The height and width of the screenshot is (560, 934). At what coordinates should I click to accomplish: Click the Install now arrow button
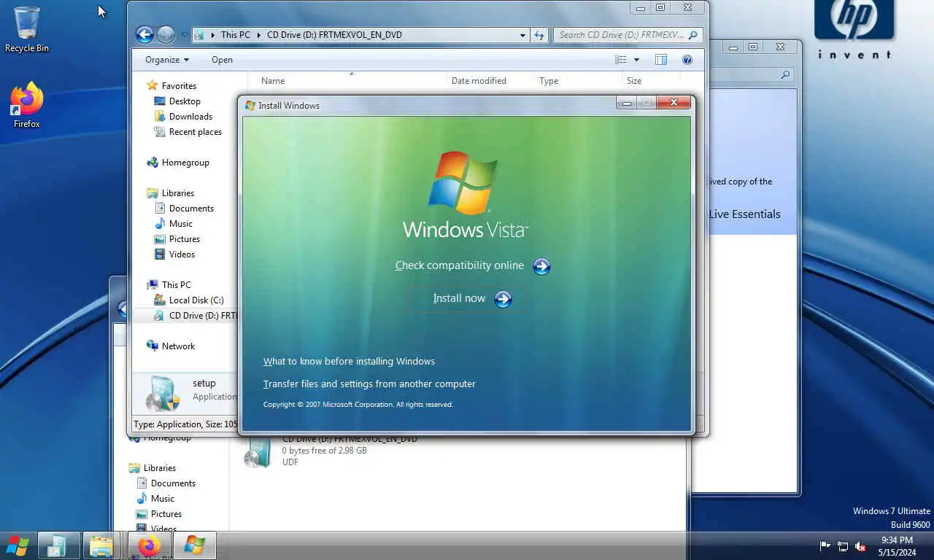(503, 299)
